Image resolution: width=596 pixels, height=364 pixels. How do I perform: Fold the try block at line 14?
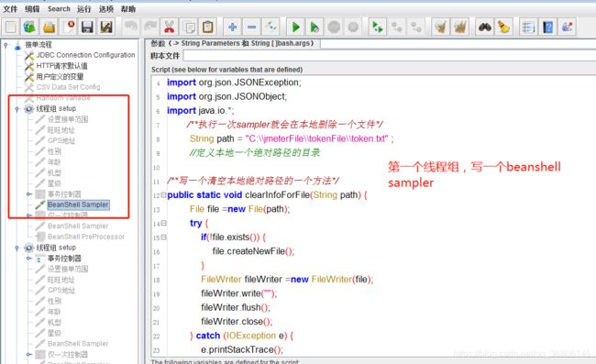point(163,223)
